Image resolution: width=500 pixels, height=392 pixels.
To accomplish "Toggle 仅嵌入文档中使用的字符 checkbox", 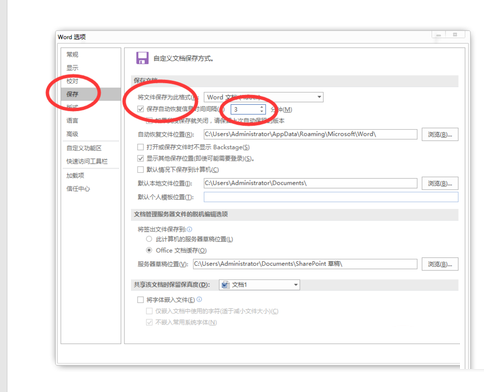I will click(x=149, y=311).
